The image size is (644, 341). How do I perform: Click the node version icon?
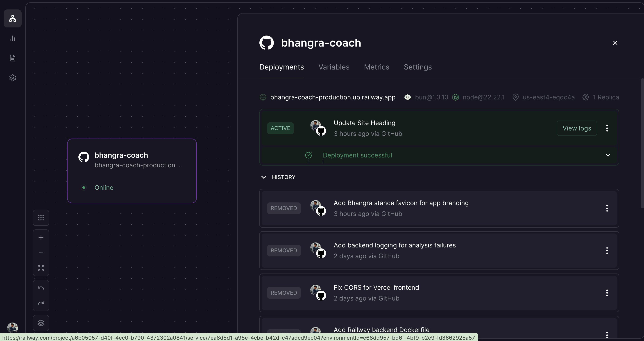tap(456, 97)
